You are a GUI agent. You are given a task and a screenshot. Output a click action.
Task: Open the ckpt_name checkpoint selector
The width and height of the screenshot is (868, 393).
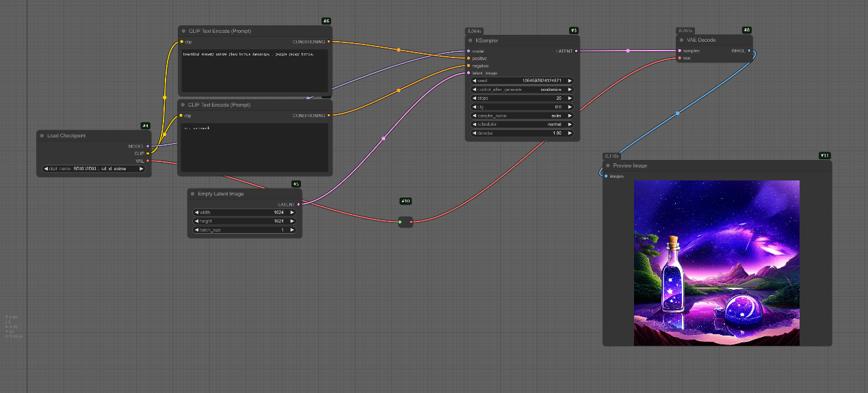coord(93,169)
